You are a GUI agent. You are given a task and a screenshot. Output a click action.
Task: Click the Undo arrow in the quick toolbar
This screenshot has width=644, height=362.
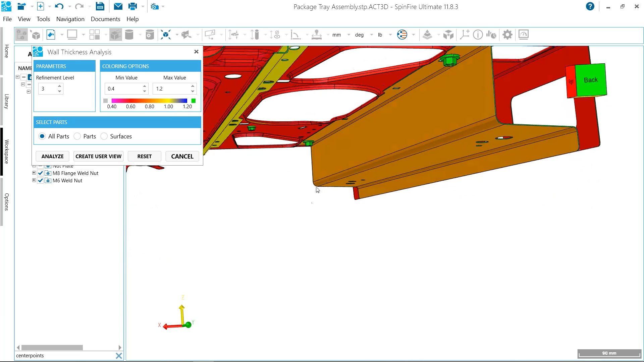pyautogui.click(x=59, y=6)
